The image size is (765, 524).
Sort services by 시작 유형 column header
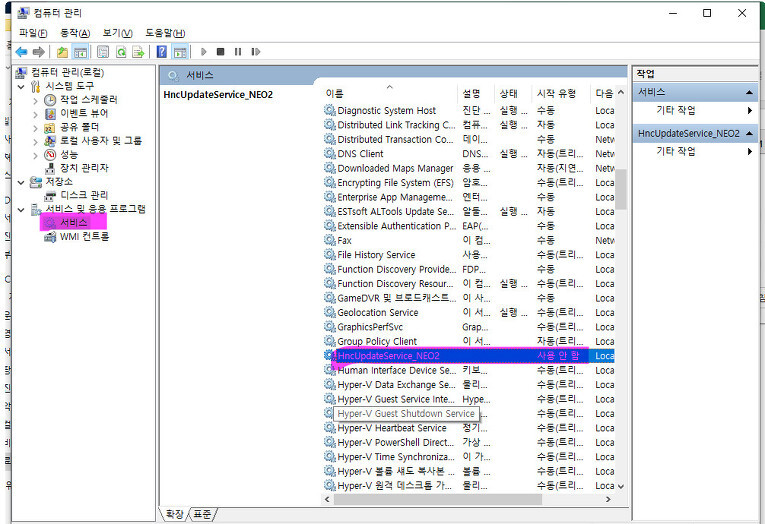tap(556, 93)
